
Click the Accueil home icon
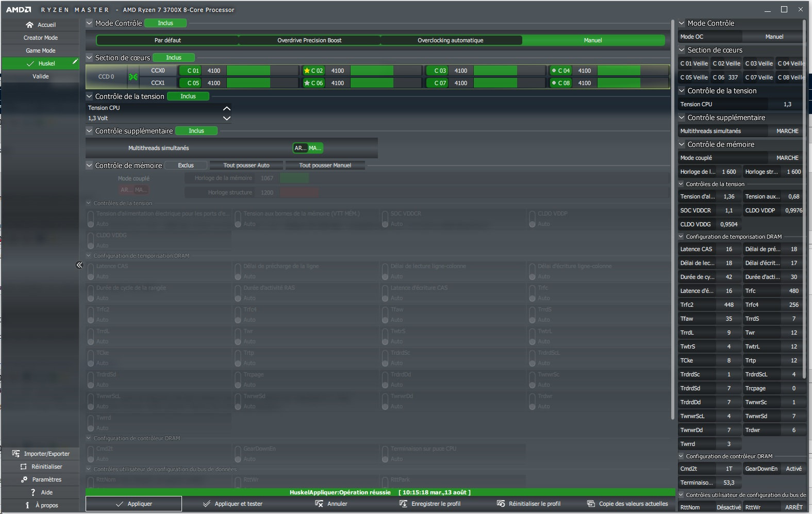[29, 25]
